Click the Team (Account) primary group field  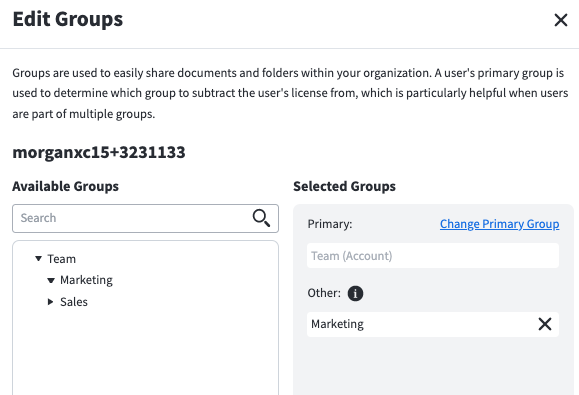point(433,255)
